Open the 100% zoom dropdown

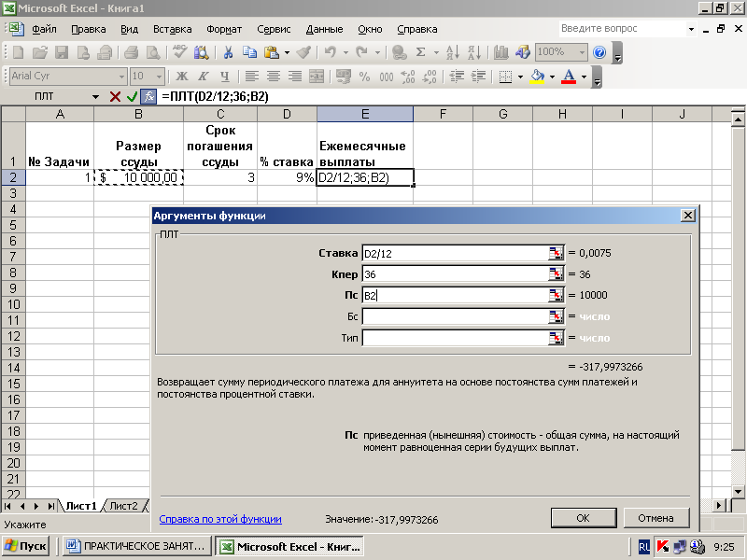[x=582, y=52]
